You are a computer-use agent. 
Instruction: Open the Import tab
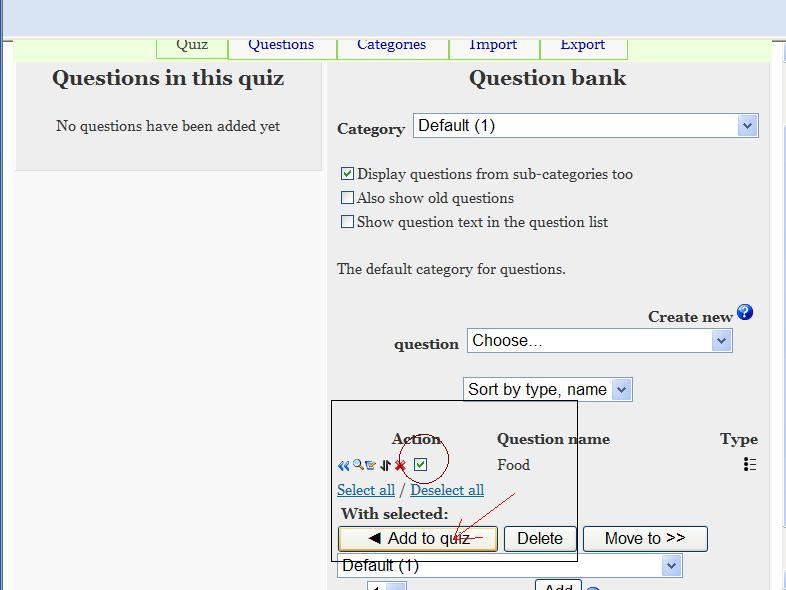pos(493,45)
